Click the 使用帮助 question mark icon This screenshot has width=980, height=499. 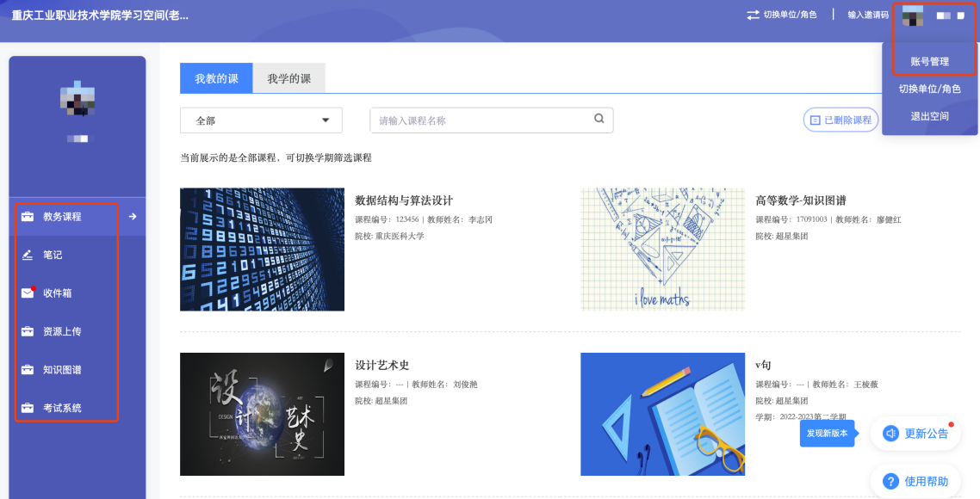click(x=890, y=482)
